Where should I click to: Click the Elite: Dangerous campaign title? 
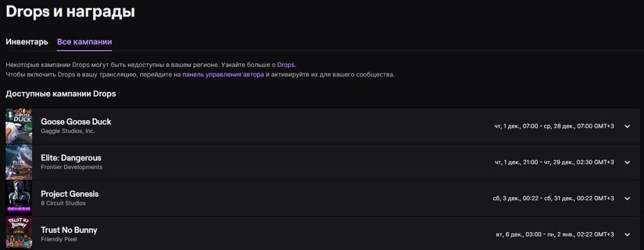71,158
